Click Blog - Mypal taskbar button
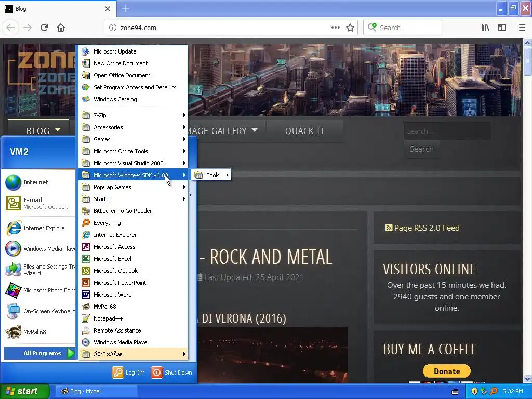This screenshot has height=399, width=532. click(x=96, y=391)
